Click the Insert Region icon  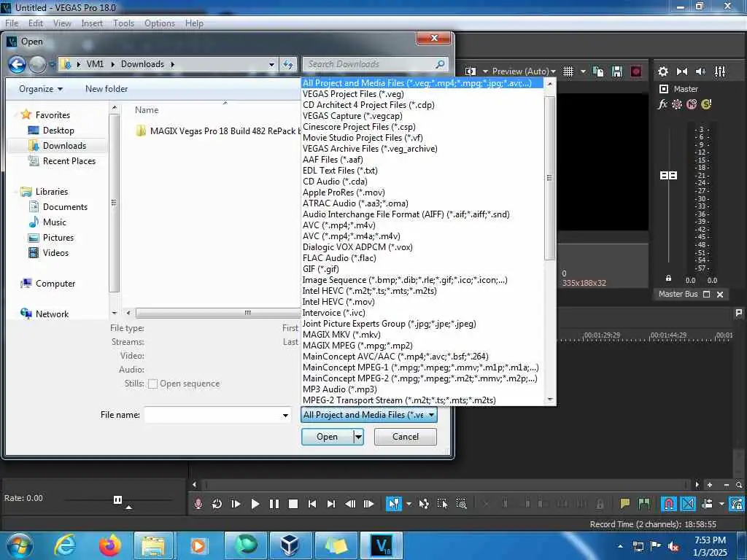644,503
